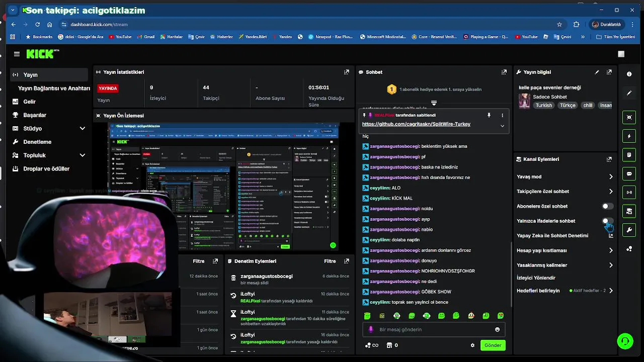Click the pencil icon in the right toolbar
This screenshot has height=362, width=644.
coord(629,93)
